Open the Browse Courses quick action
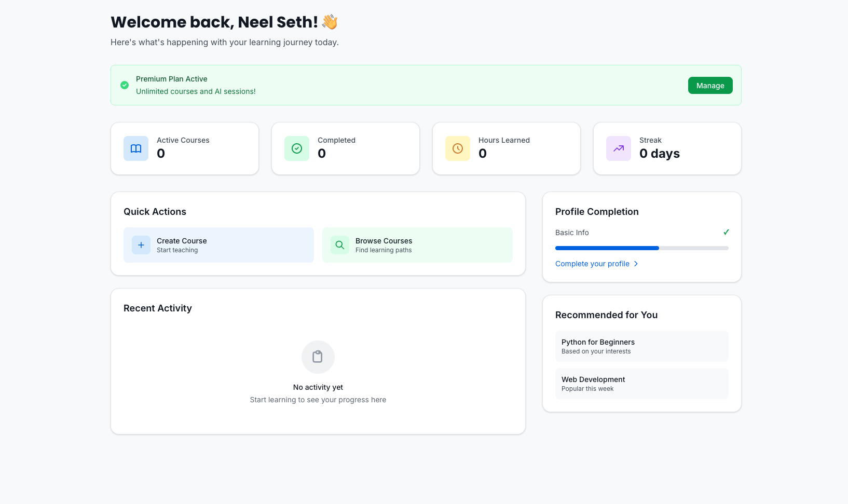This screenshot has height=504, width=848. tap(417, 245)
